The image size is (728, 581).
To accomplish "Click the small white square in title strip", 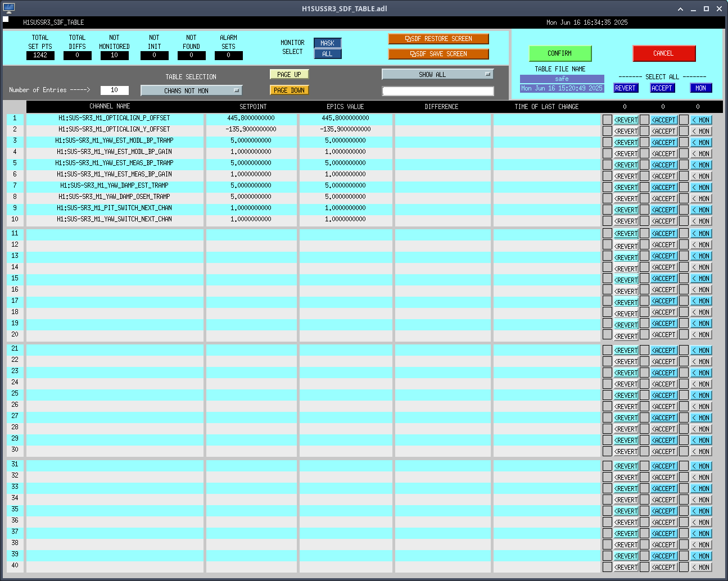I will (6, 19).
